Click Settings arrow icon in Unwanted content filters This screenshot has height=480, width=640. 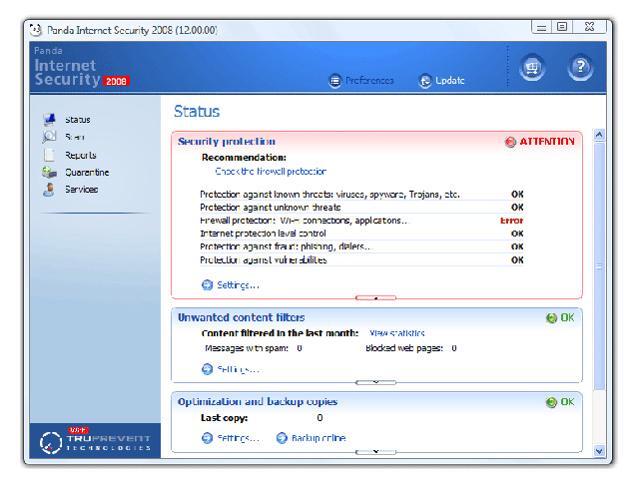(207, 369)
